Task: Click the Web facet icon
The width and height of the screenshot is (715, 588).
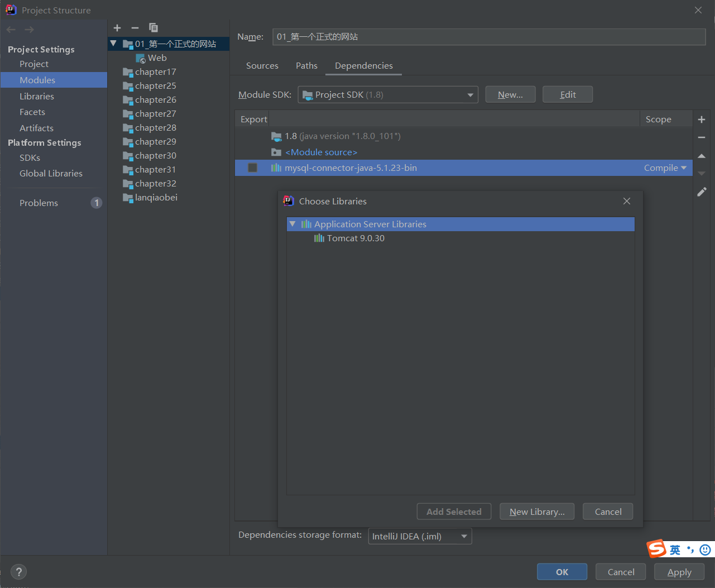Action: [x=141, y=58]
